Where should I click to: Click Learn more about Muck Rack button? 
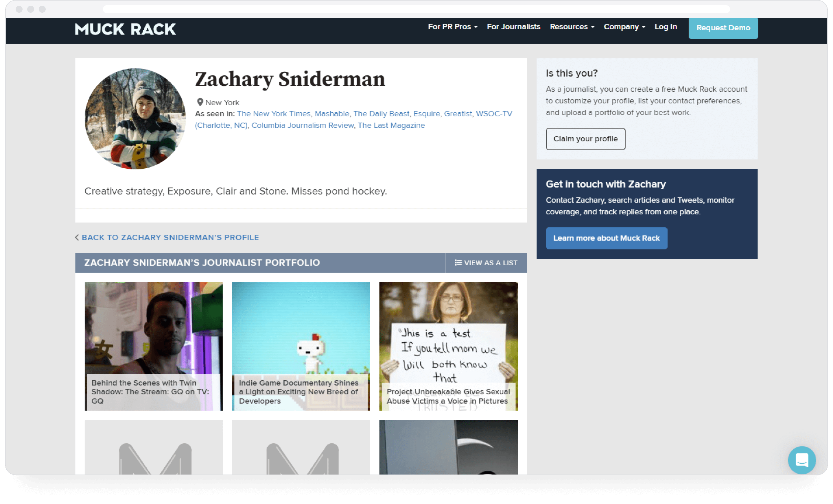tap(606, 238)
